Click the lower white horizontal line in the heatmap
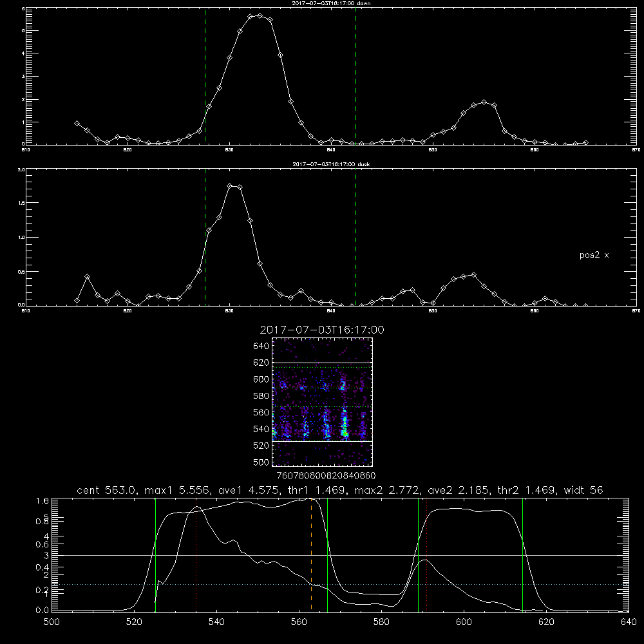The height and width of the screenshot is (644, 644). click(x=322, y=441)
